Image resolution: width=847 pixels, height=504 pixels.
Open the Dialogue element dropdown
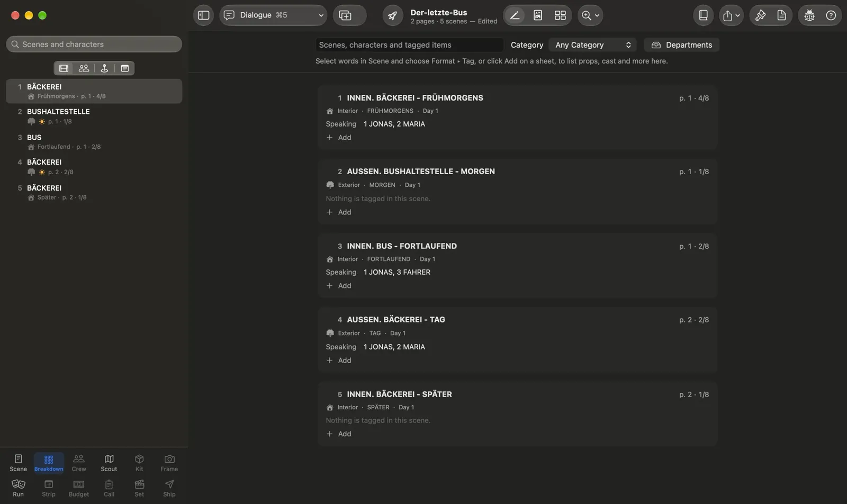pos(273,15)
